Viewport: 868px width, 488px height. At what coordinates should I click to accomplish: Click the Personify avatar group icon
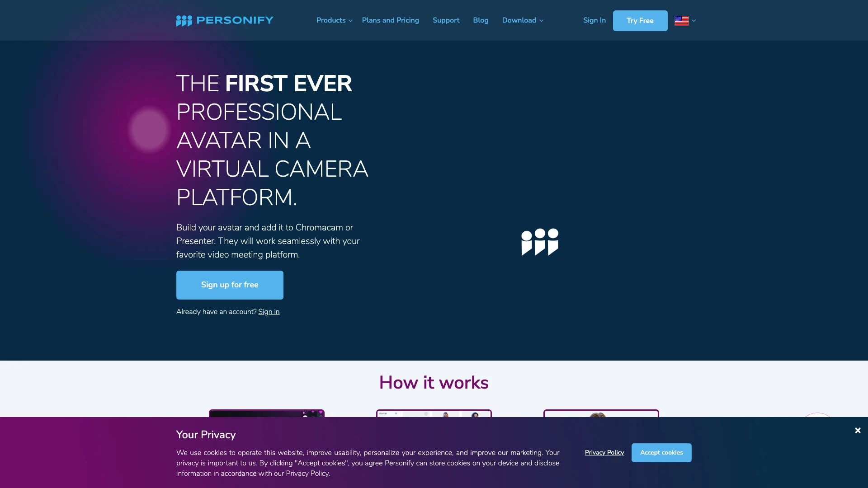point(539,242)
